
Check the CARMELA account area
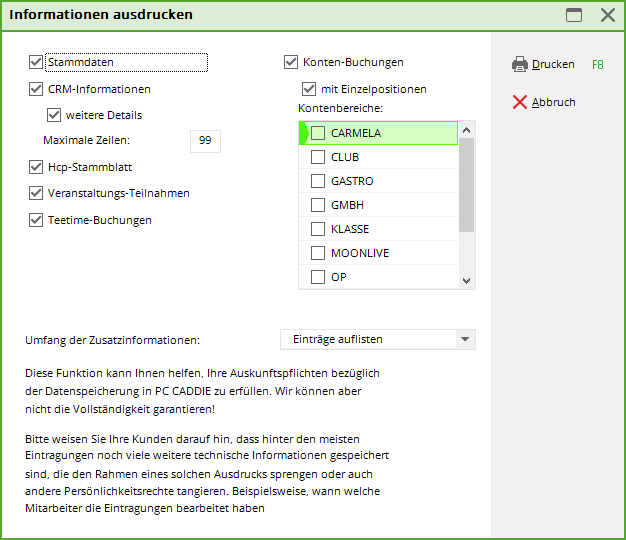318,133
